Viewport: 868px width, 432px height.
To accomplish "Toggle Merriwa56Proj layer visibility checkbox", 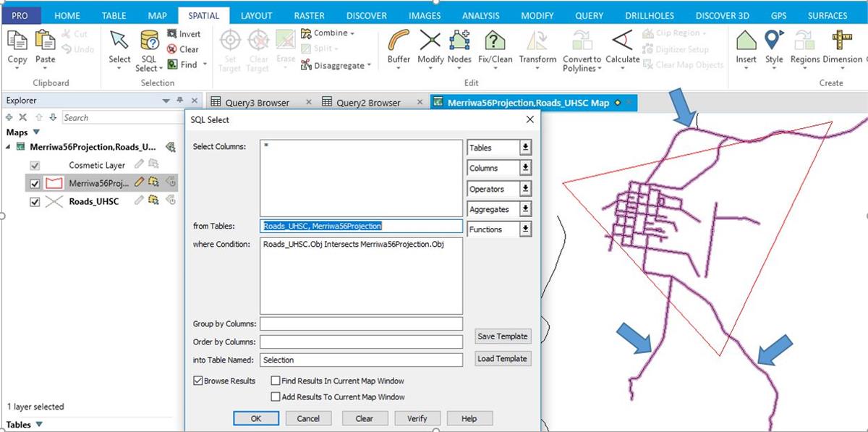I will pos(35,183).
